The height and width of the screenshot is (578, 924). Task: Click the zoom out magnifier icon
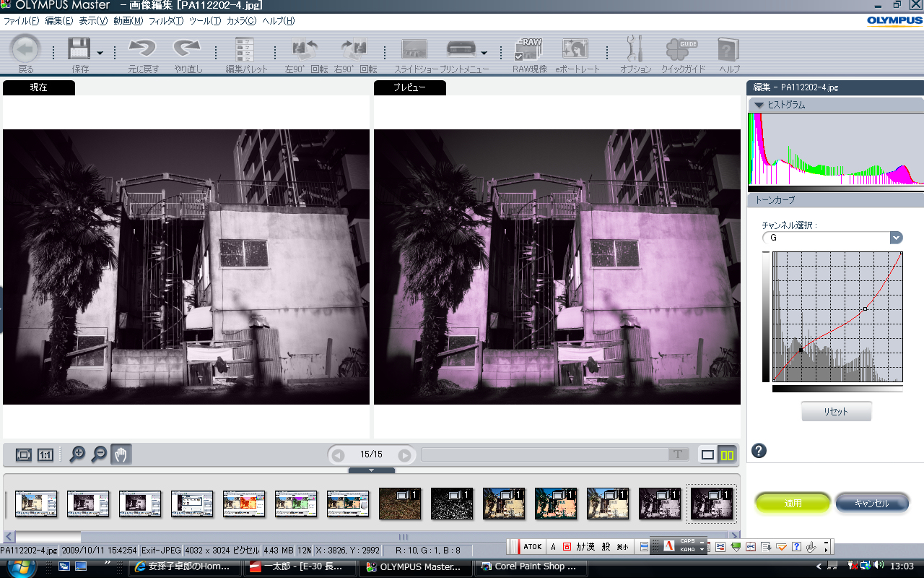point(99,454)
